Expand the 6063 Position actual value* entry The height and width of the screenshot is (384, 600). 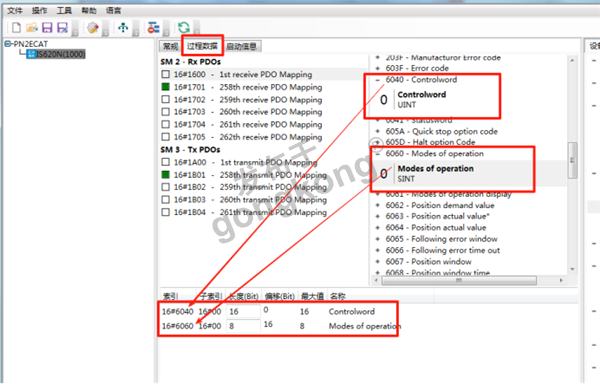click(x=378, y=216)
